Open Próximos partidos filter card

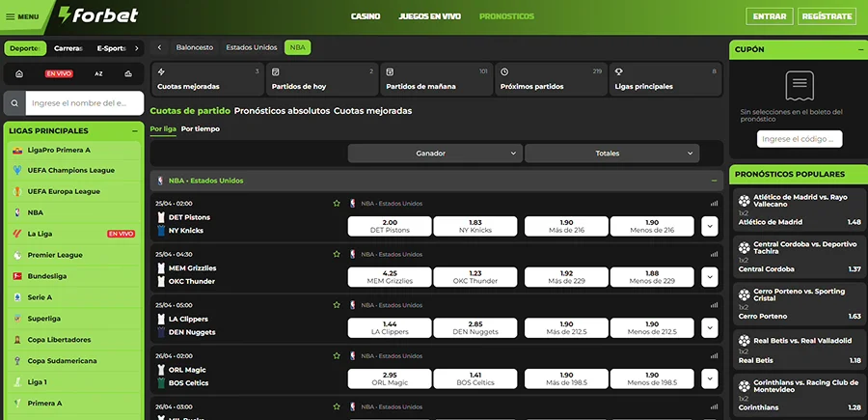click(x=551, y=79)
